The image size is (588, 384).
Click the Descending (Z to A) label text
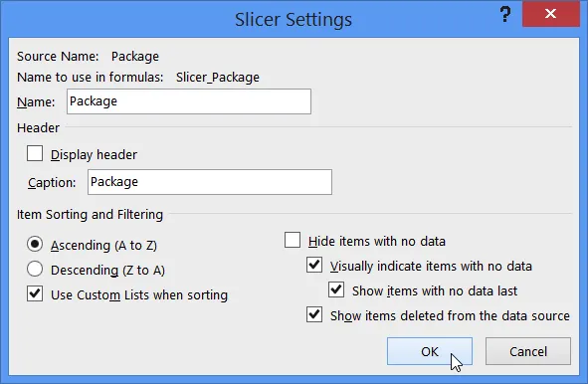pos(108,270)
